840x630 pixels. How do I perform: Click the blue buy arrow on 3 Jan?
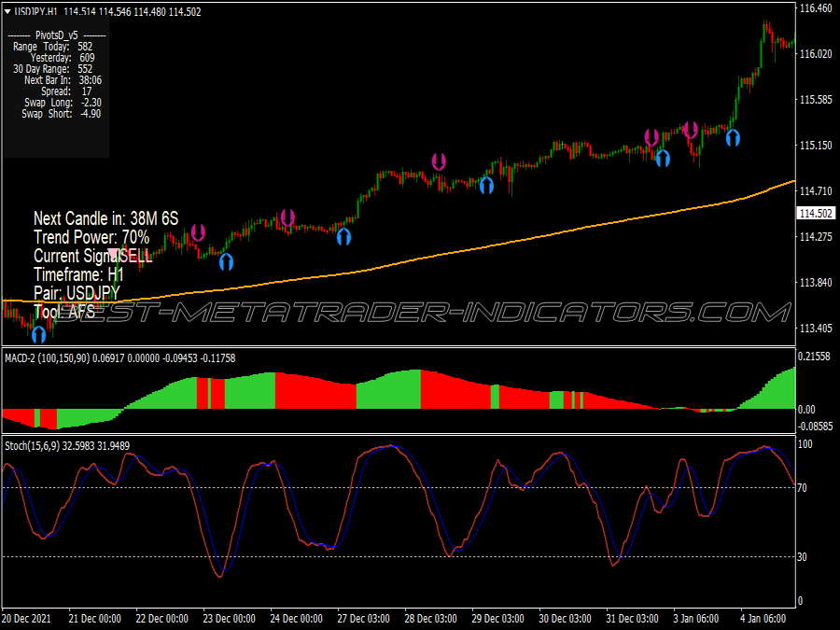pyautogui.click(x=733, y=138)
